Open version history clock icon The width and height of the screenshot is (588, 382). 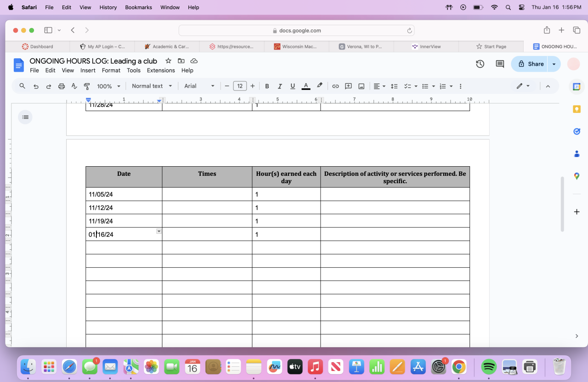tap(480, 64)
